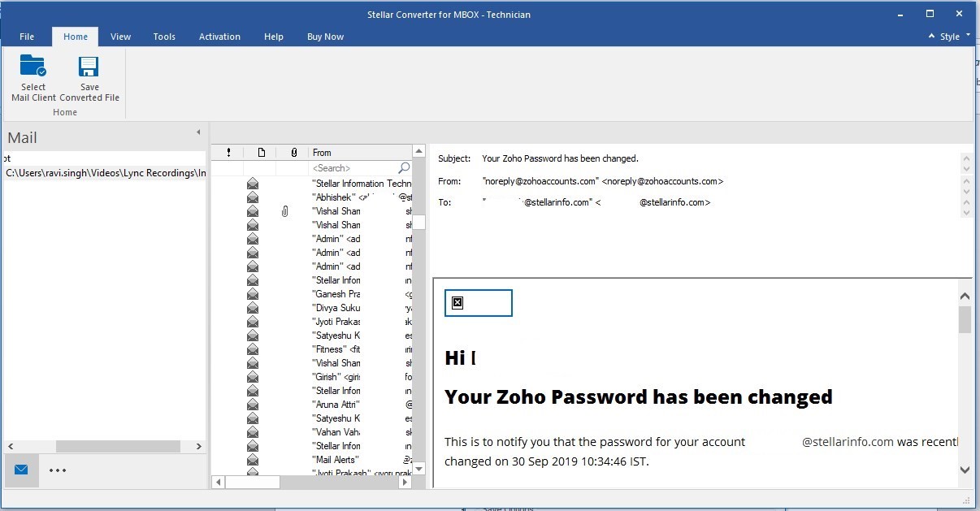Select the mbox file path tree item
Viewport: 980px width, 511px height.
pos(106,173)
